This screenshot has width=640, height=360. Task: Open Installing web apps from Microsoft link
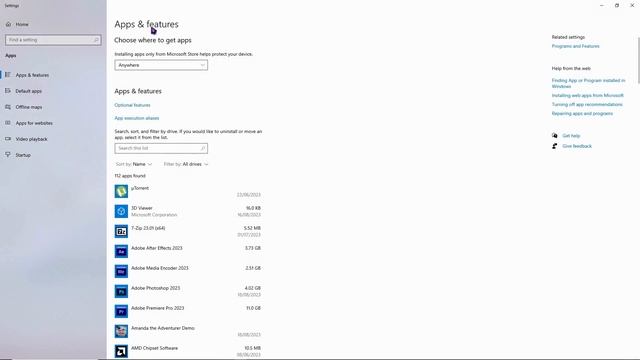coord(588,96)
